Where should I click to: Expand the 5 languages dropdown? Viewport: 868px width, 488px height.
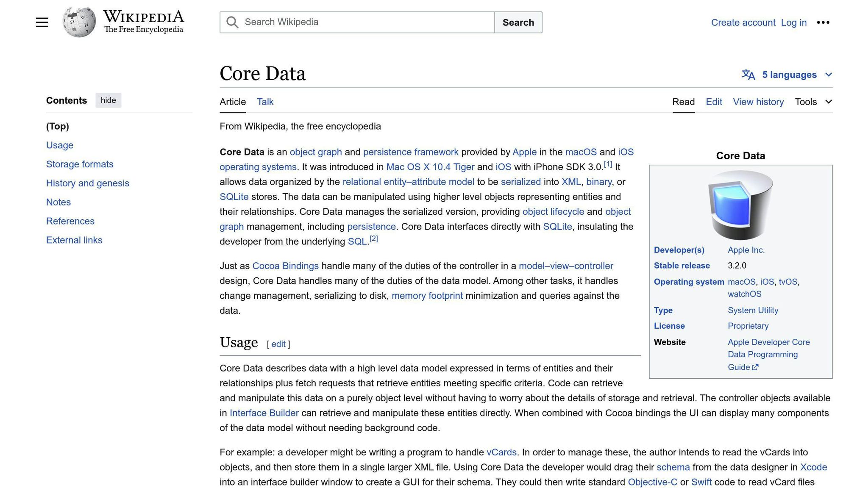[x=789, y=75]
